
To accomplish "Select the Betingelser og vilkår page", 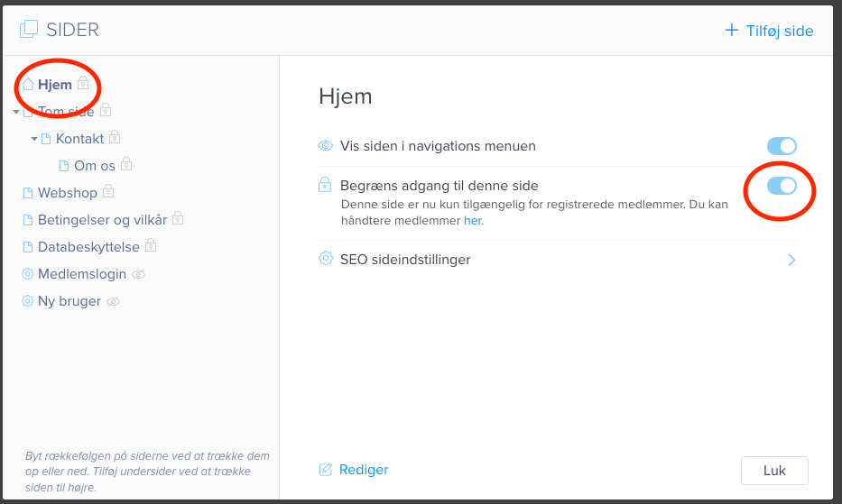I will tap(102, 220).
